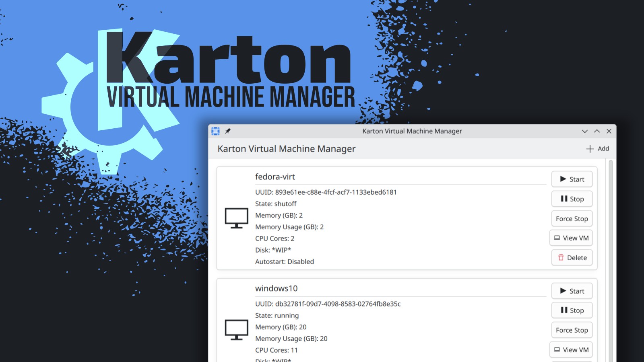The height and width of the screenshot is (362, 644).
Task: Click the Karton application icon in the title bar
Action: point(216,131)
